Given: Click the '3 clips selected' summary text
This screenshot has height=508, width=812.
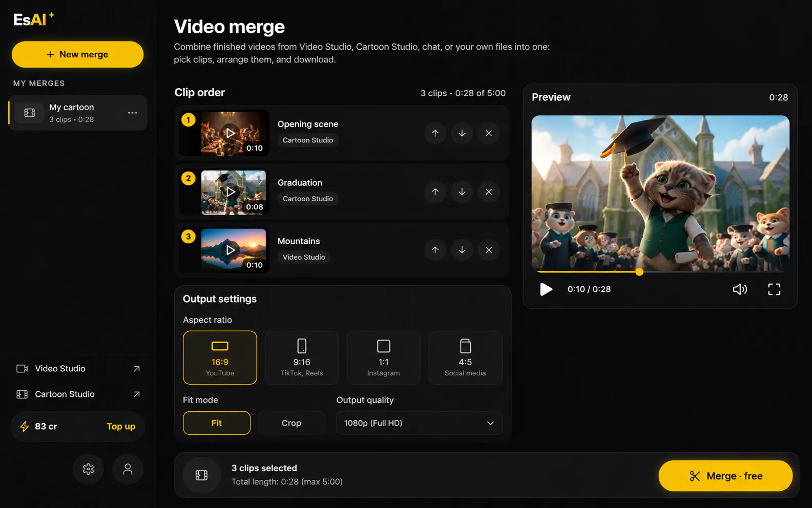Looking at the screenshot, I should (264, 468).
